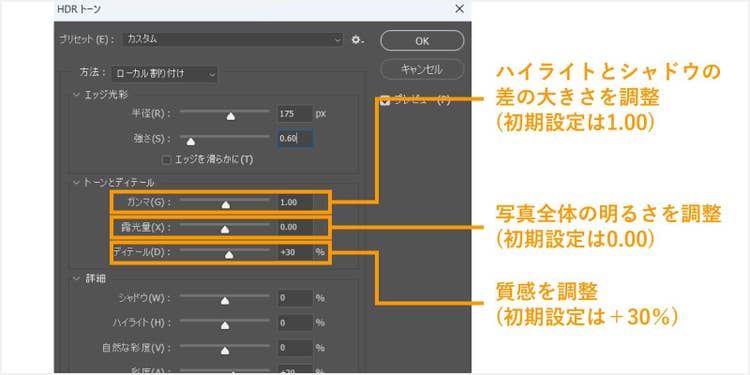Click the 自然な彩度 value field
Image resolution: width=750 pixels, height=375 pixels.
tap(295, 348)
